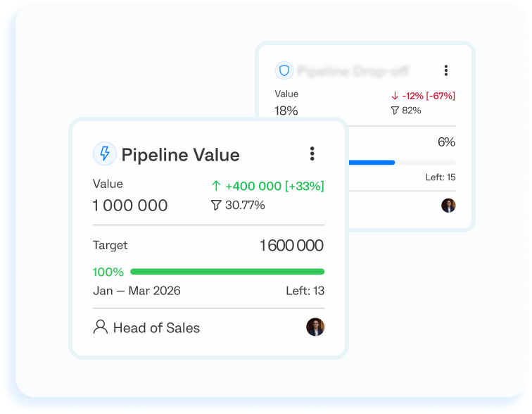Click the green 100% label
Screen dimensions: 532x414
click(x=108, y=272)
